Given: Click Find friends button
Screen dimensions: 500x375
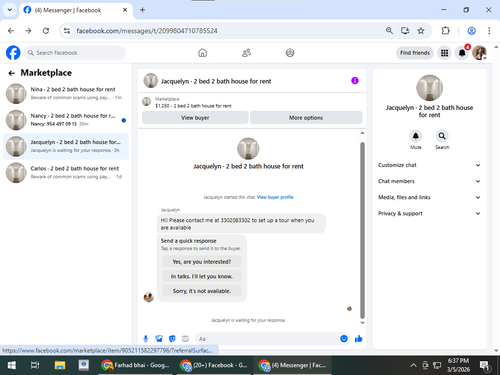Looking at the screenshot, I should pyautogui.click(x=415, y=53).
